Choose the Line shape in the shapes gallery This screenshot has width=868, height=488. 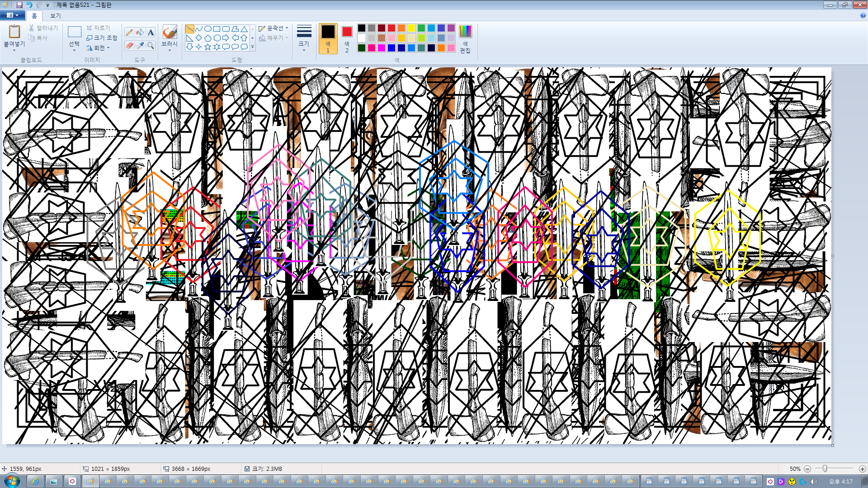pos(190,29)
